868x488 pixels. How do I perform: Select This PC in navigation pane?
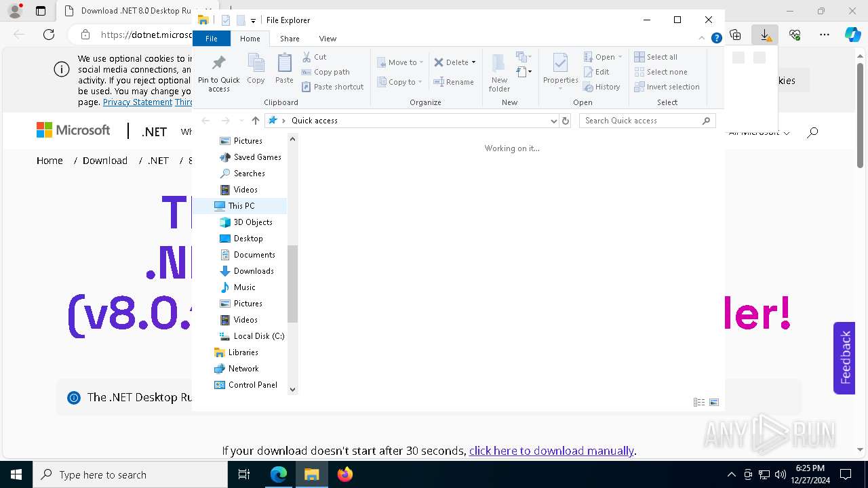pos(235,206)
